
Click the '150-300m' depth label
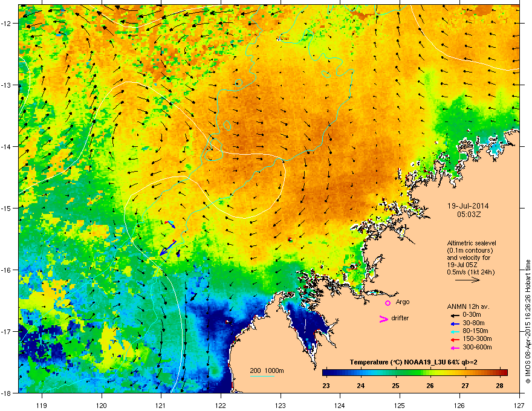(477, 338)
